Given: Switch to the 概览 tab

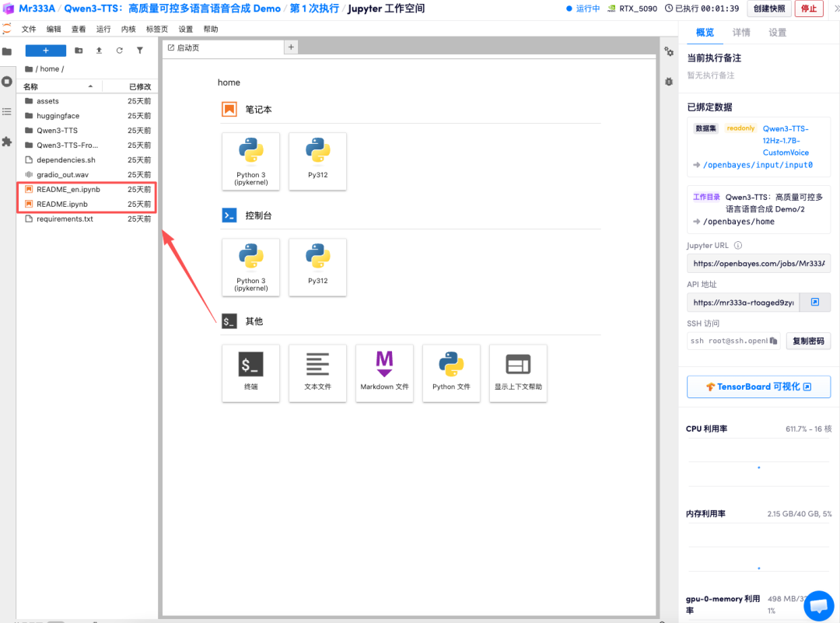Looking at the screenshot, I should point(705,33).
